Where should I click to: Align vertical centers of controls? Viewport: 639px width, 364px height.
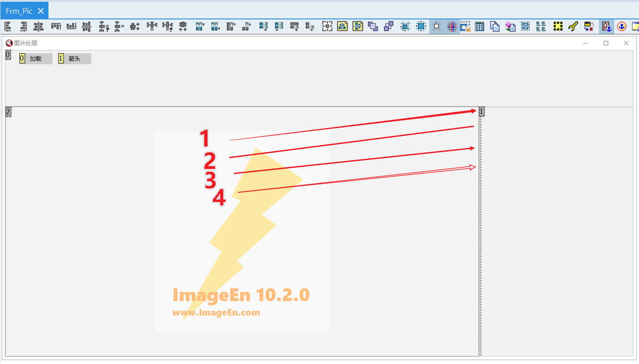(x=87, y=27)
